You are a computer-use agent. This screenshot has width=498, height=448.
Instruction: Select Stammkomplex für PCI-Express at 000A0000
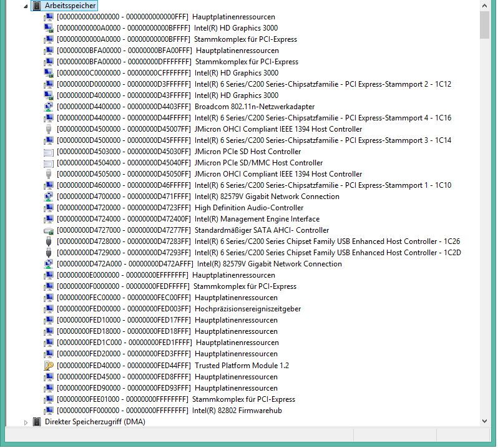click(177, 40)
